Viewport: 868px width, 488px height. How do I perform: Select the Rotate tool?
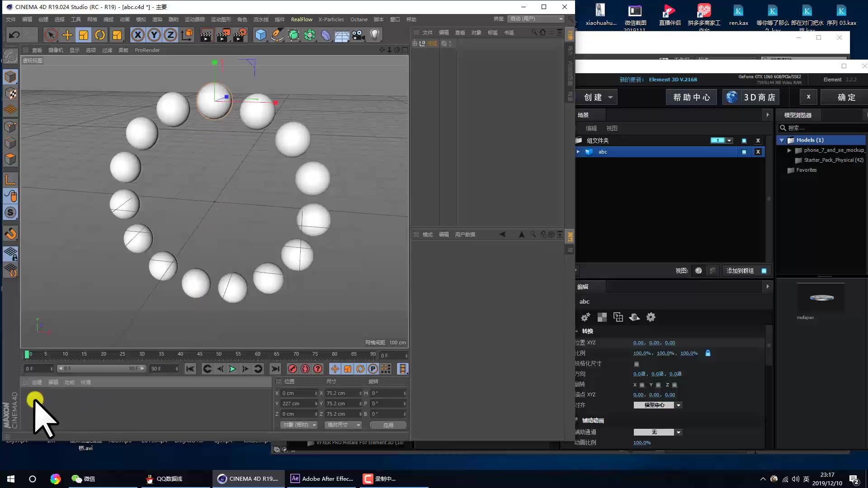[100, 34]
